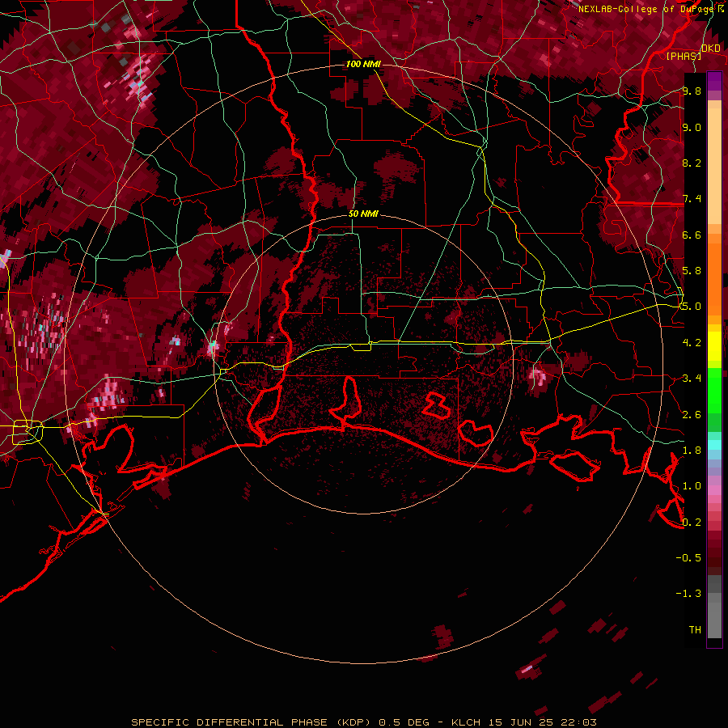Pick the gray segment beside TH

(x=714, y=620)
